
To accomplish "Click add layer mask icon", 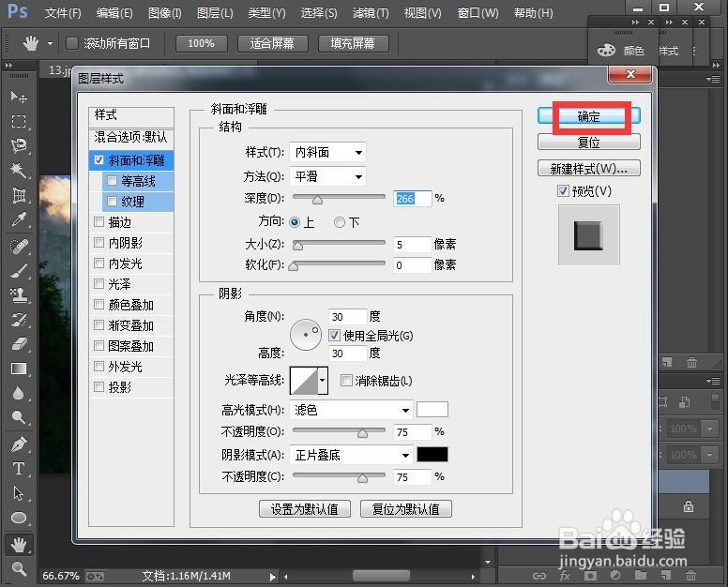I will click(x=590, y=576).
